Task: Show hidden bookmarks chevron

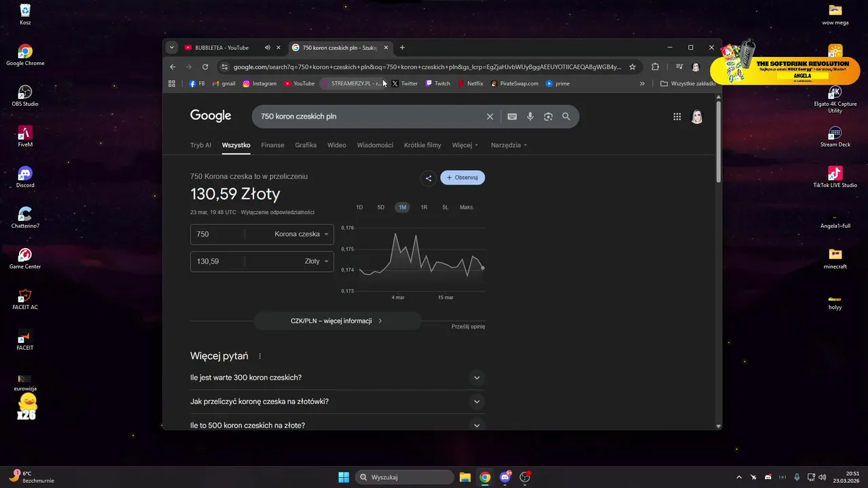Action: [x=642, y=83]
